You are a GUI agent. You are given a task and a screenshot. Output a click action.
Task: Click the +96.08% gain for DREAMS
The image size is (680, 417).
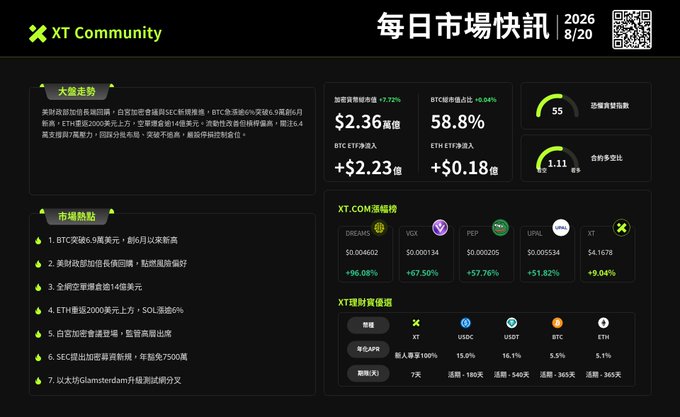click(362, 273)
